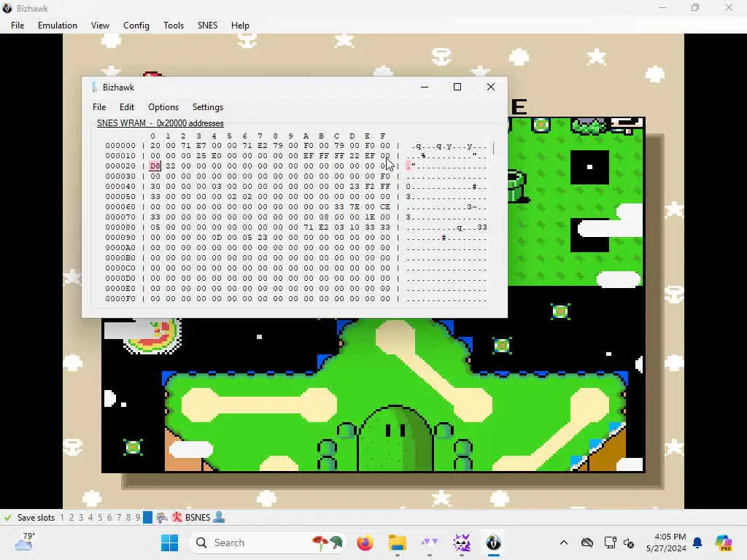Click the BizHawk icon in main title bar

(7, 8)
